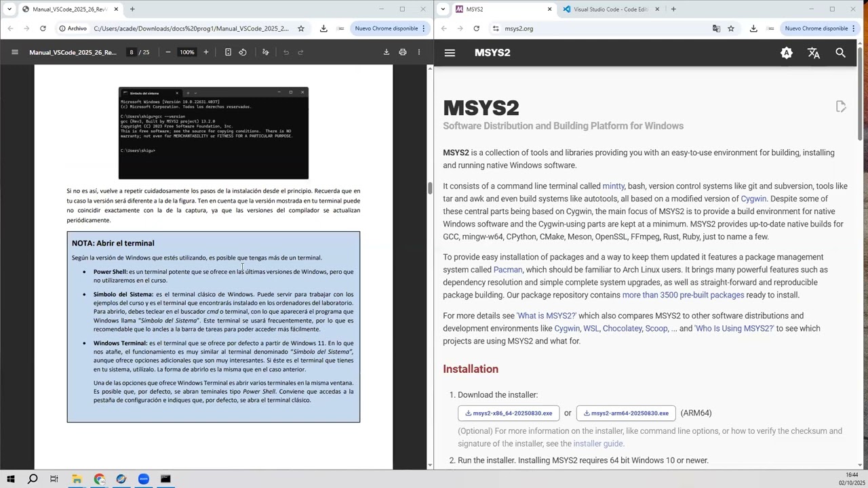Click the PDF vertical scrollbar thumb
This screenshot has width=868, height=488.
coord(430,188)
